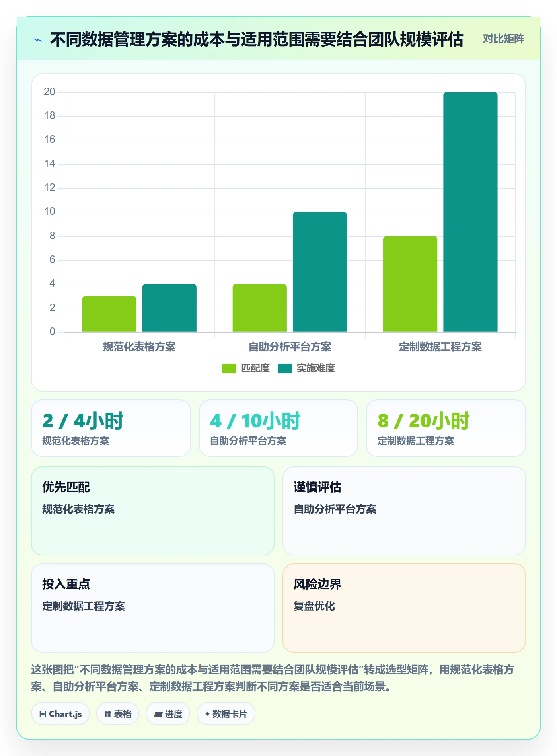
Task: Toggle the 实施难度 legend color swatch
Action: pyautogui.click(x=284, y=368)
